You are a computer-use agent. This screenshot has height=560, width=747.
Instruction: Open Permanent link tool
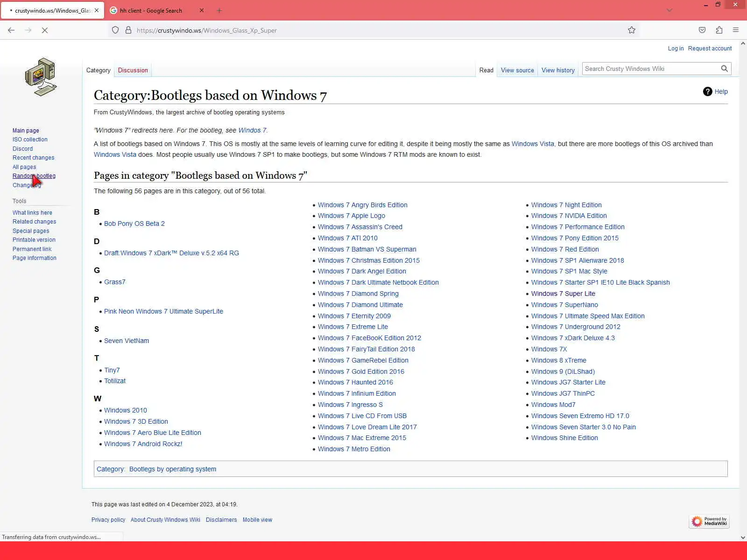pyautogui.click(x=32, y=249)
